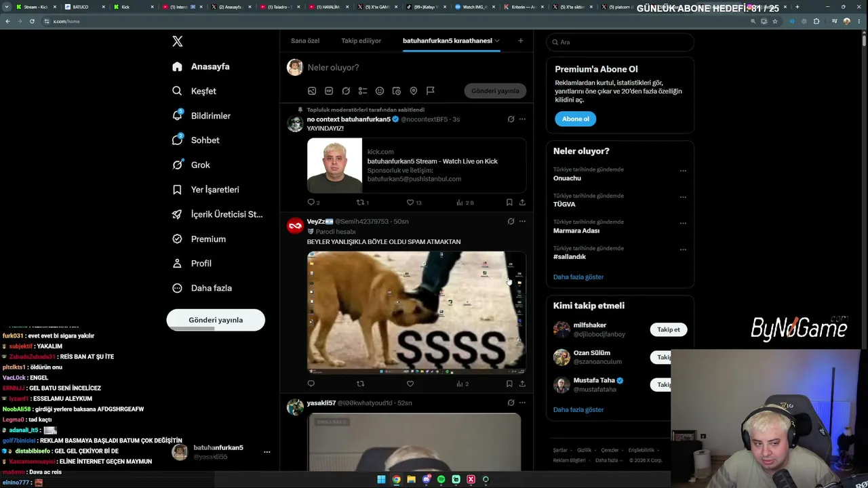Viewport: 868px width, 488px height.
Task: Open the kick.com stream link card
Action: [x=416, y=165]
